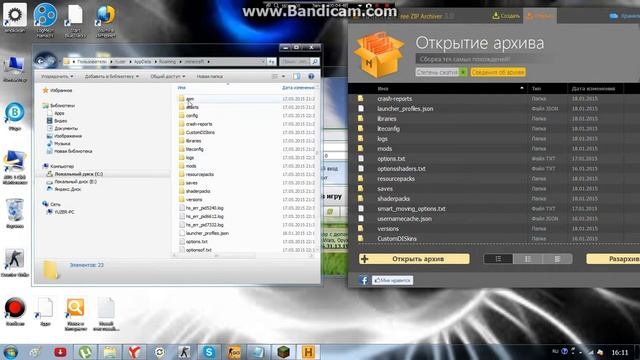Open the Share with menu in Explorer
This screenshot has width=640, height=360.
168,76
